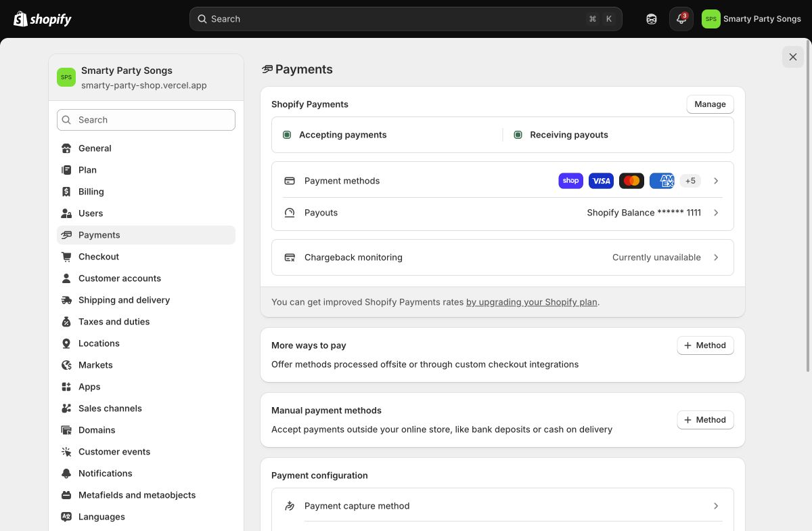
Task: Open the Smarty Party Songs account menu
Action: 751,19
